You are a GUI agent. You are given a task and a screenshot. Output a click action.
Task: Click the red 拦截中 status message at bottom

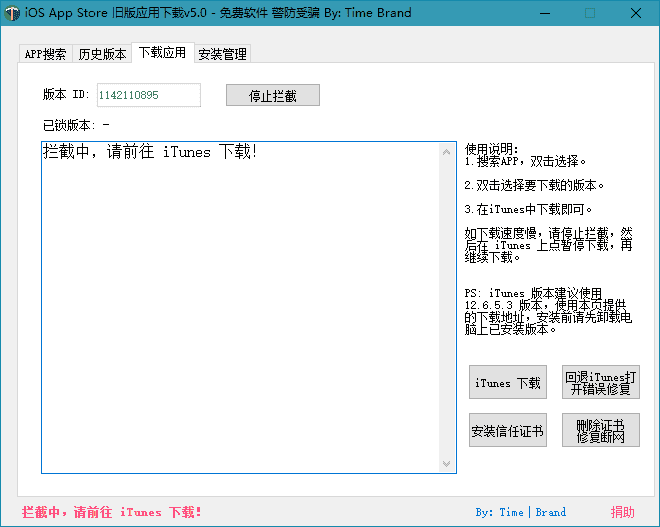coord(111,512)
